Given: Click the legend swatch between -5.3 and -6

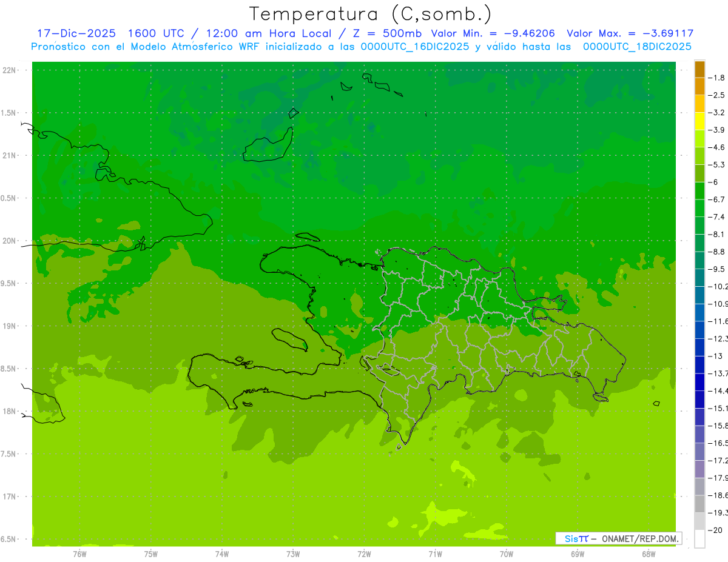Looking at the screenshot, I should pos(699,173).
